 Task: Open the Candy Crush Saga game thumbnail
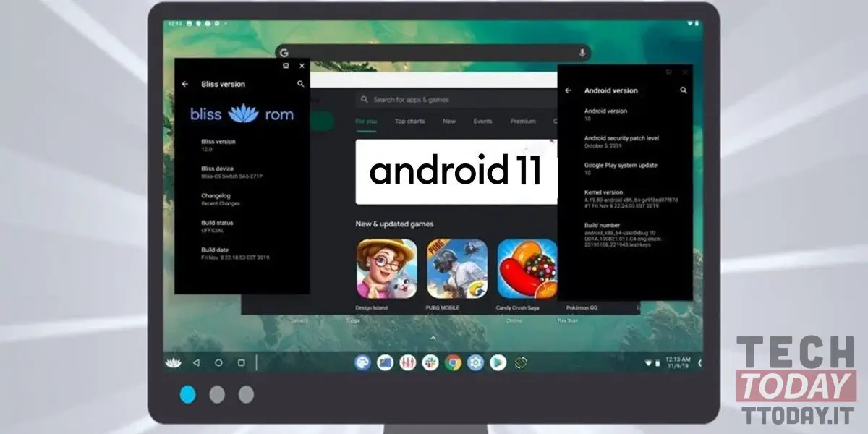[527, 268]
